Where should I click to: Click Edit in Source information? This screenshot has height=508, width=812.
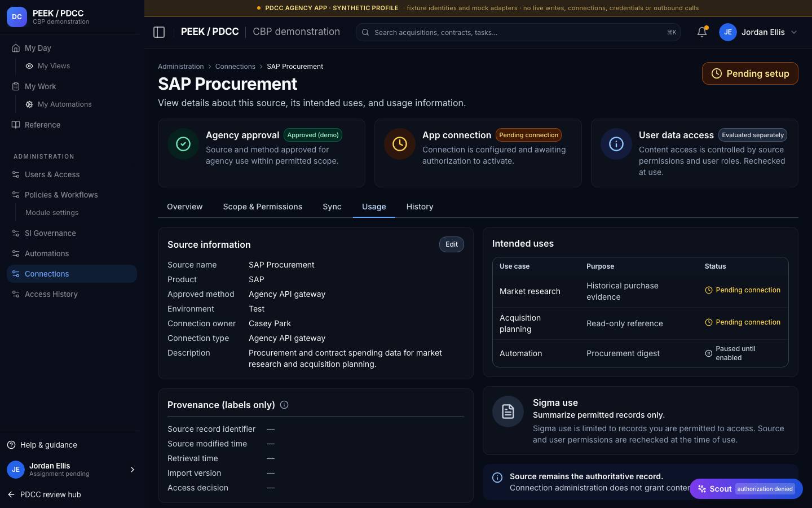(x=452, y=244)
